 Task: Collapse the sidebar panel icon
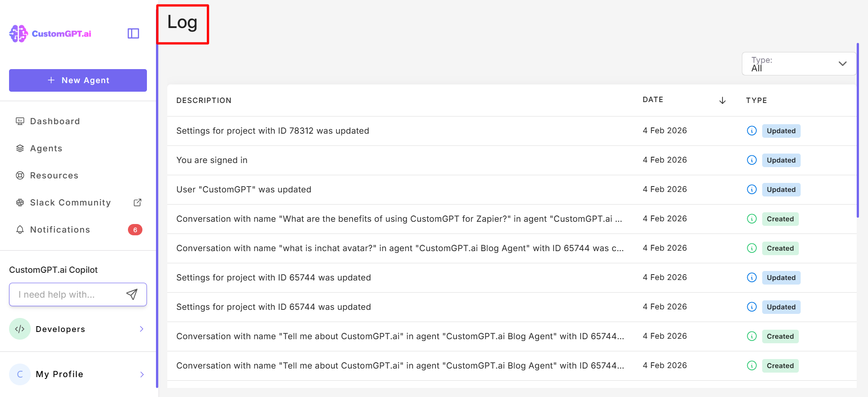click(x=133, y=33)
